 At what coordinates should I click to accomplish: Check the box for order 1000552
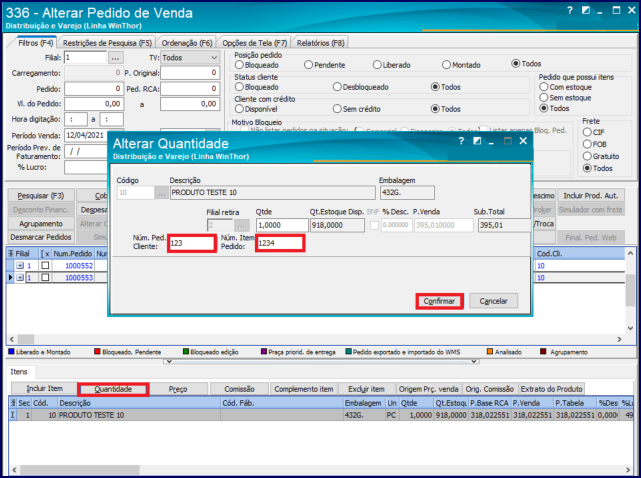tap(45, 266)
